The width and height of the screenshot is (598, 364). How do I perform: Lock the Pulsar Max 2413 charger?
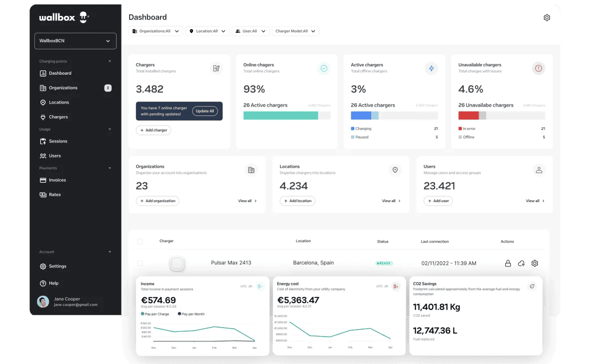[x=508, y=263]
